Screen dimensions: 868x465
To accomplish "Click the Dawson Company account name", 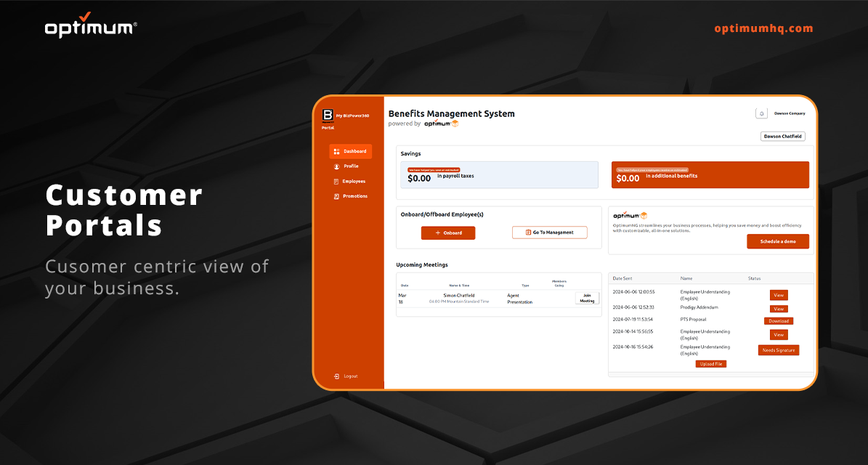I will pos(790,113).
